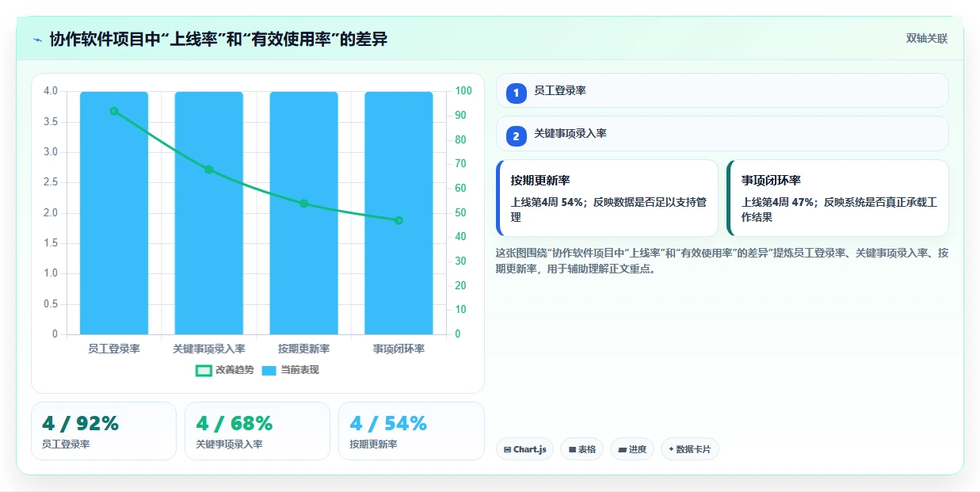Viewport: 980px width, 492px height.
Task: Click the line data point above 按期更新率
Action: pos(303,204)
